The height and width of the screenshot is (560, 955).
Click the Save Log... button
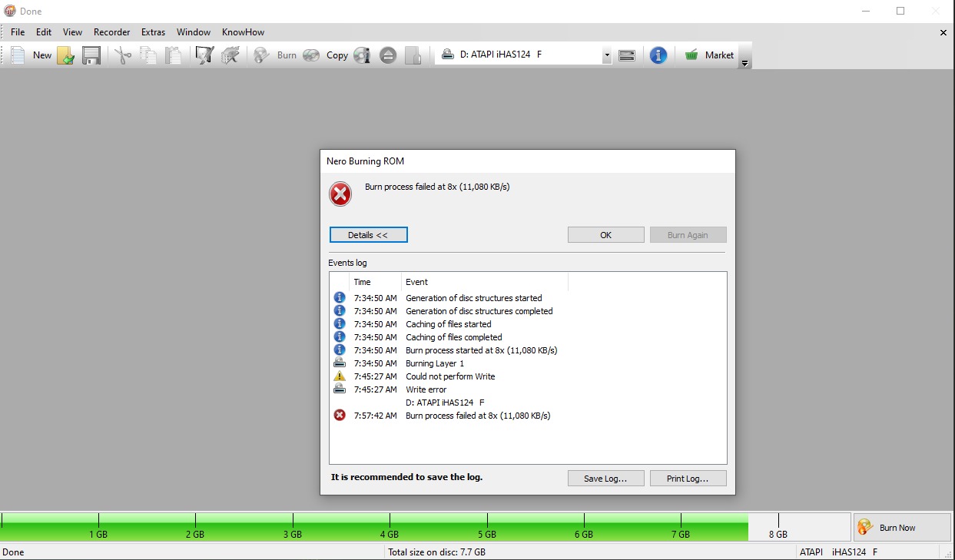pos(605,479)
